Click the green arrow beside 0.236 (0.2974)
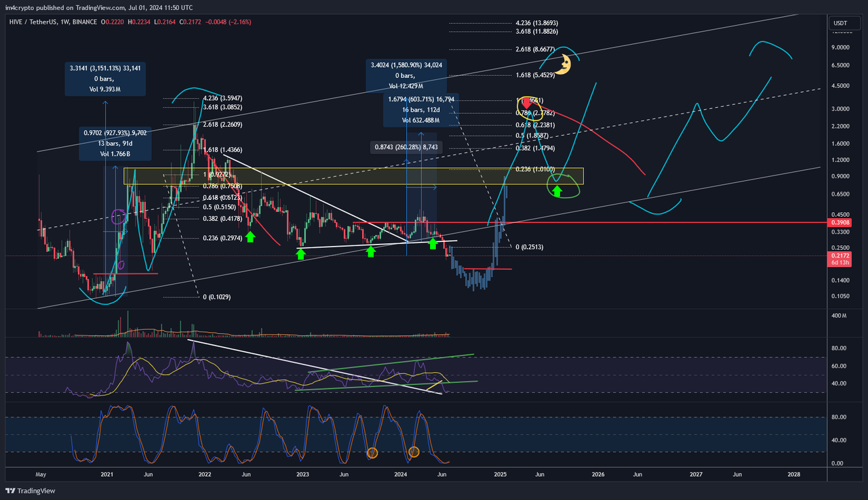This screenshot has width=868, height=500. click(250, 236)
